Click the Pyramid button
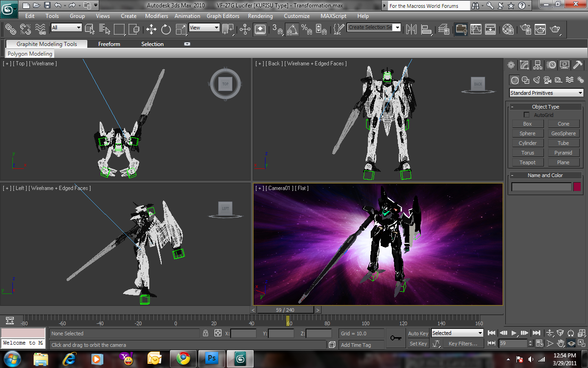Viewport: 588px width, 368px height. pyautogui.click(x=563, y=153)
